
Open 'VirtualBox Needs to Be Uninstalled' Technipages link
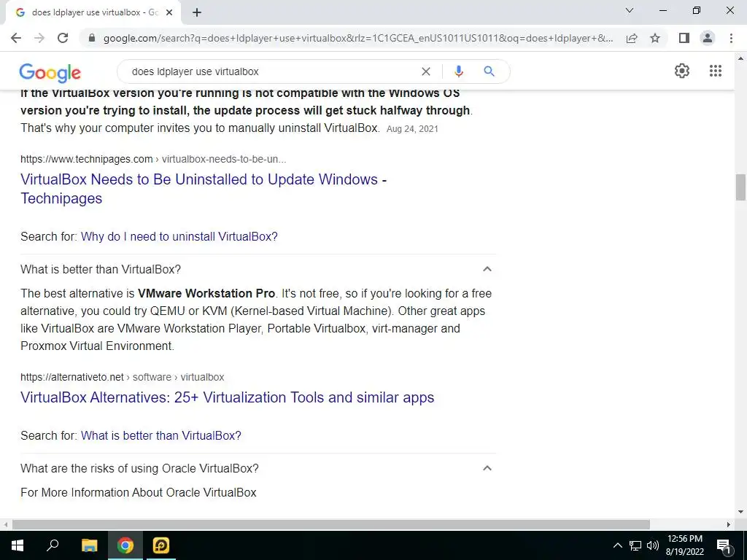point(204,189)
